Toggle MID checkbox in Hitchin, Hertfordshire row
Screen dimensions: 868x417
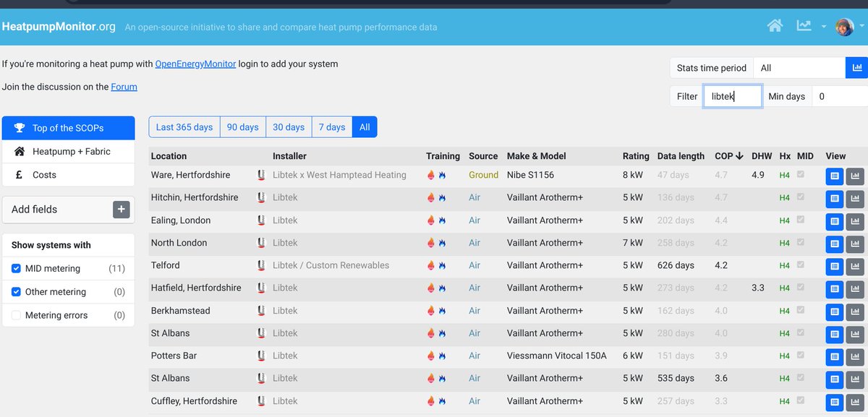800,197
